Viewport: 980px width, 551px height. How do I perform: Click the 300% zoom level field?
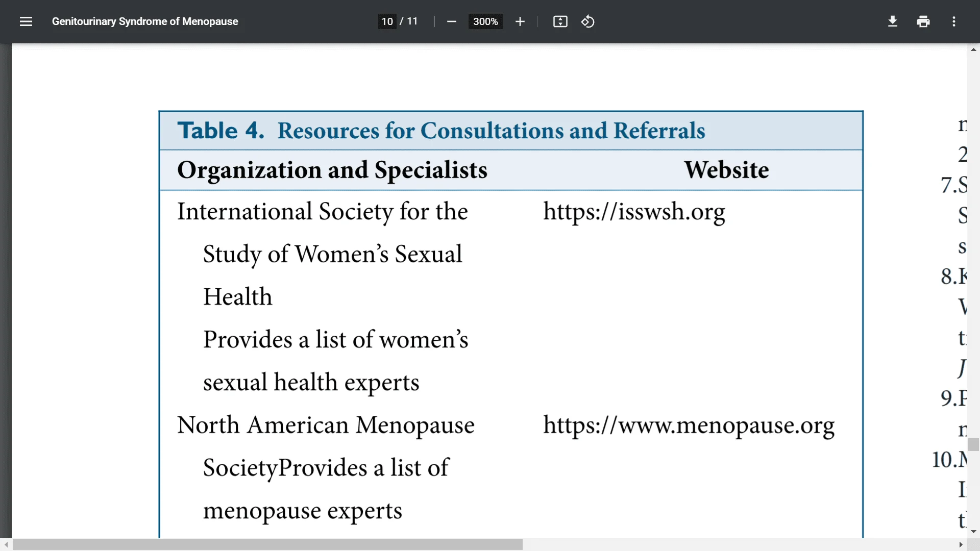tap(485, 21)
